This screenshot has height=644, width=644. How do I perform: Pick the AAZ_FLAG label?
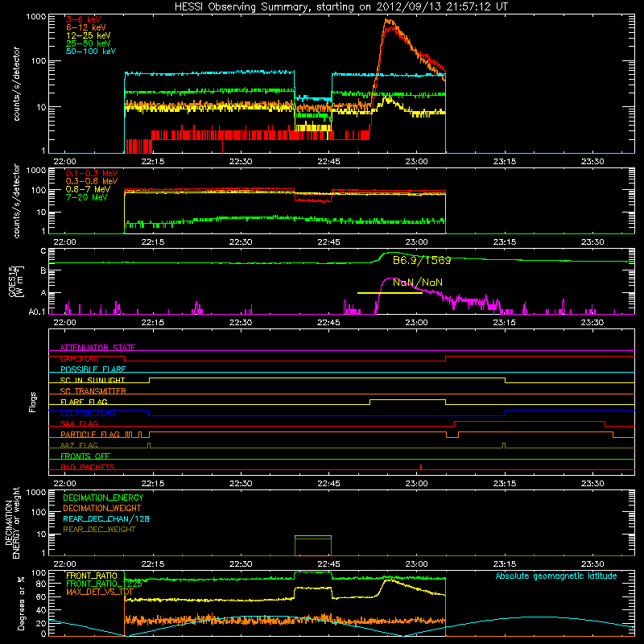point(79,445)
